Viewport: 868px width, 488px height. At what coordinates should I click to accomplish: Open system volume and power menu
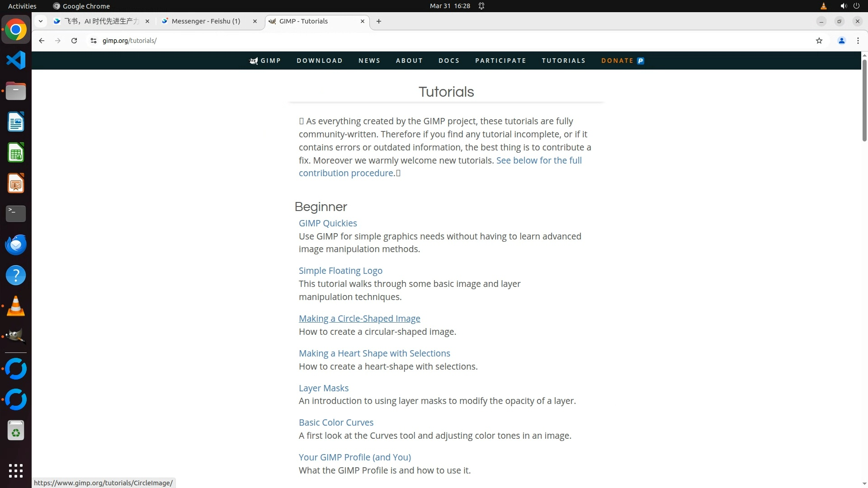click(x=849, y=6)
